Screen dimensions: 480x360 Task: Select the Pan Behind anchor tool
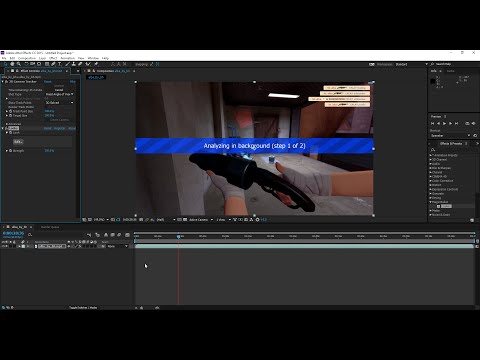tap(39, 64)
